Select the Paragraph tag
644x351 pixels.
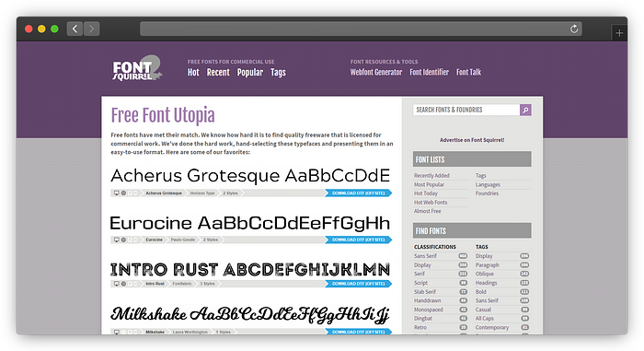pyautogui.click(x=488, y=265)
